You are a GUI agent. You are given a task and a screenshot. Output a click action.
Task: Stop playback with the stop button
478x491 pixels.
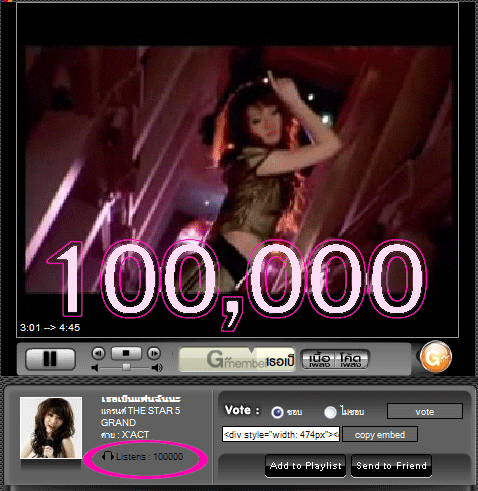tap(126, 353)
